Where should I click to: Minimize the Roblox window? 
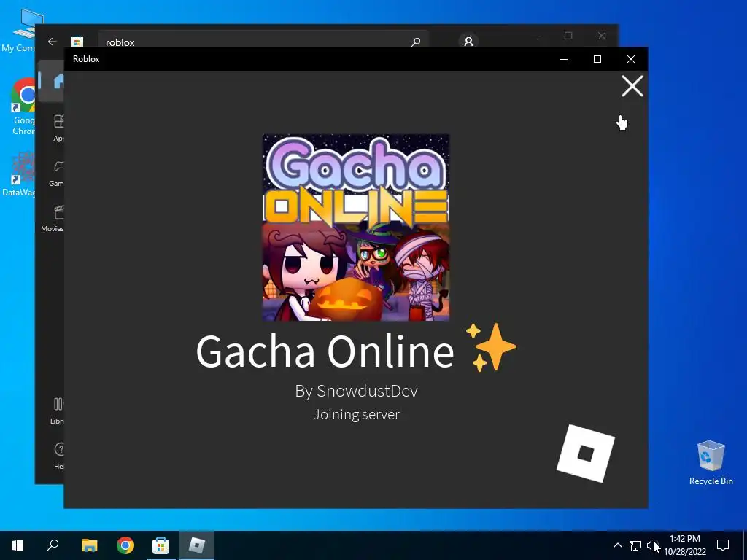564,59
